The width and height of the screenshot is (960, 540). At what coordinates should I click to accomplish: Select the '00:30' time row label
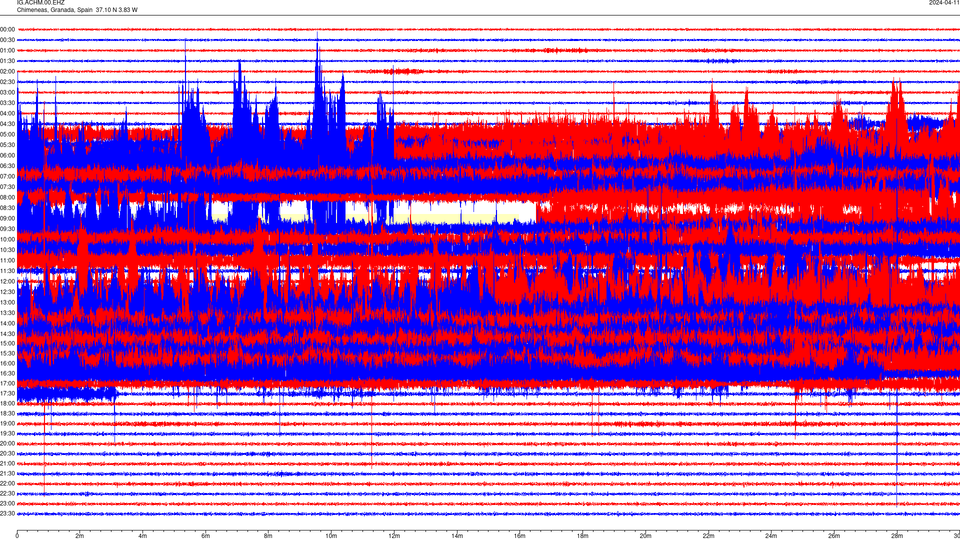pos(7,40)
